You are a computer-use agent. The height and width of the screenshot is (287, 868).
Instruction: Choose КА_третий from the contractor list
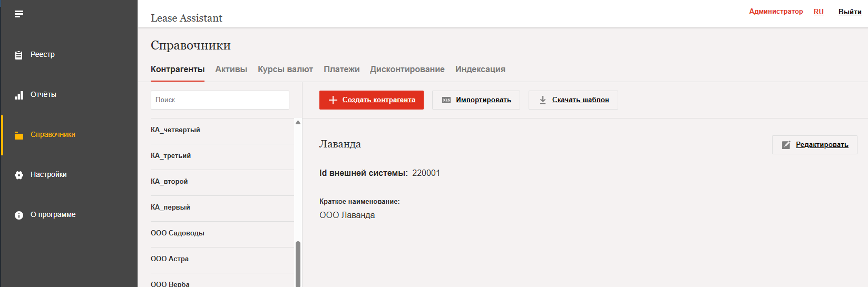click(171, 156)
